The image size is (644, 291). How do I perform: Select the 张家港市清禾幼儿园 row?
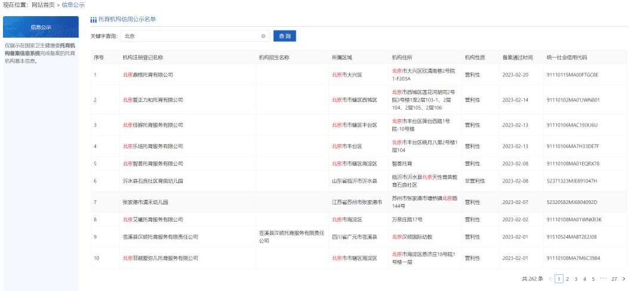(145, 202)
